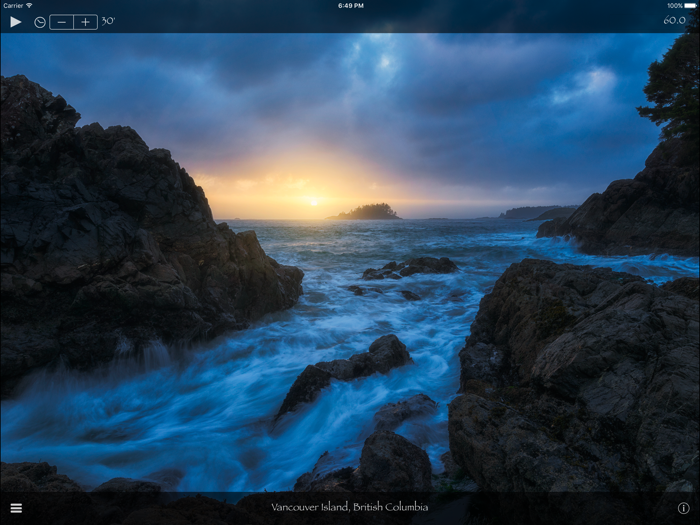Tap the Wi-Fi icon in the status bar
Image resolution: width=700 pixels, height=525 pixels.
tap(32, 5)
